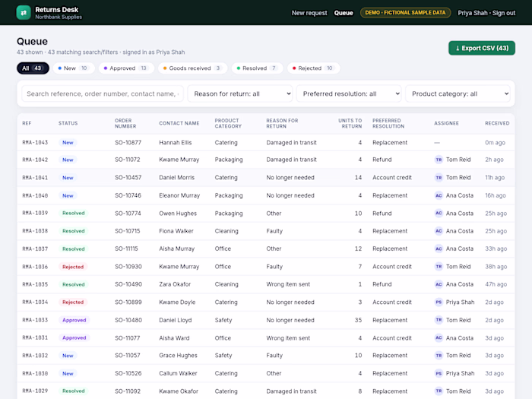Screen dimensions: 532x399
Task: Click the REF column header
Action: [27, 123]
